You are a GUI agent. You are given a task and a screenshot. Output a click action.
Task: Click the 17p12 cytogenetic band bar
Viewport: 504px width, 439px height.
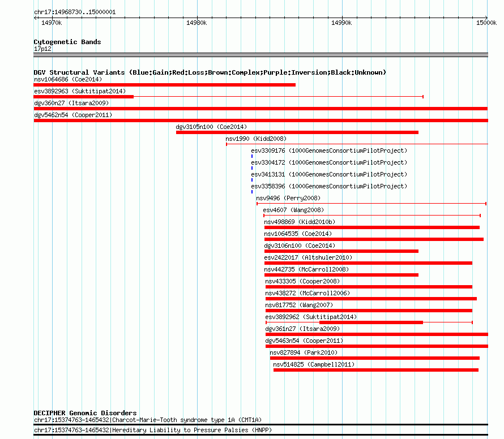[260, 55]
